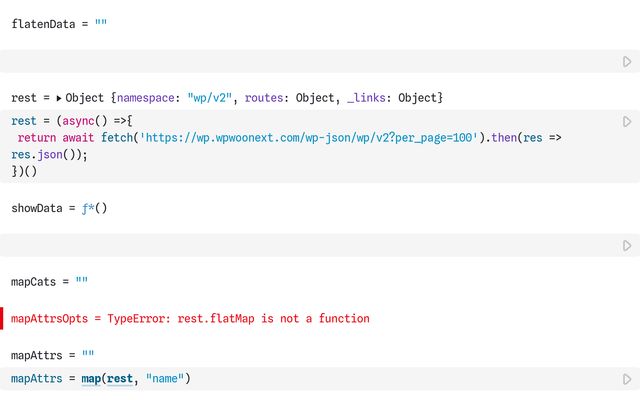This screenshot has width=640, height=400.
Task: Click the mapAttrs empty string output
Action: [88, 355]
